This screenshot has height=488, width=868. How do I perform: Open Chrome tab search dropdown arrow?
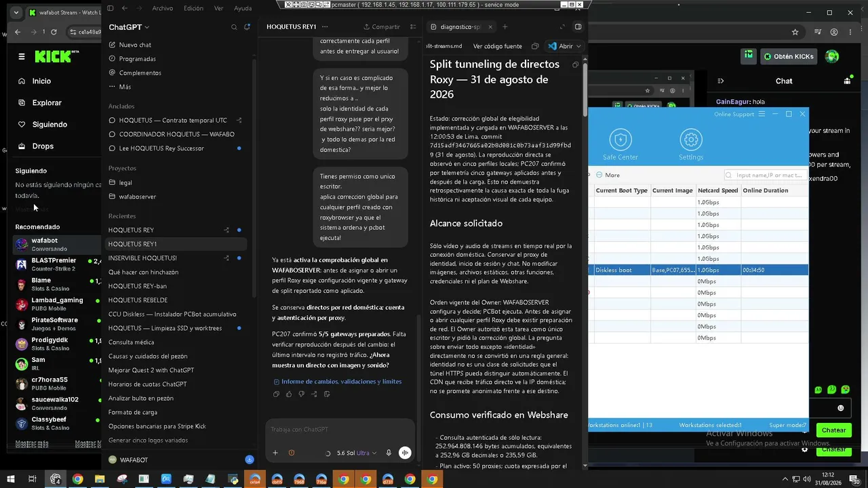coord(16,12)
